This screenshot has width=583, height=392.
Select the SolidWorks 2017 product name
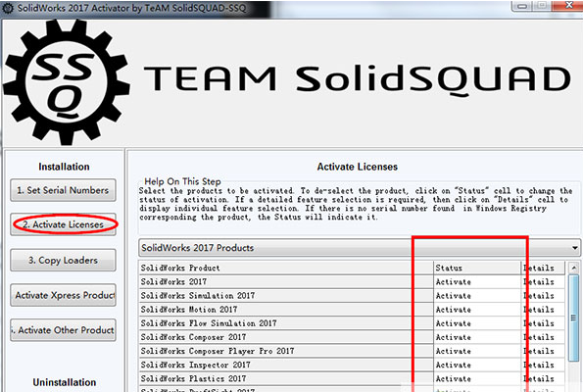(286, 282)
